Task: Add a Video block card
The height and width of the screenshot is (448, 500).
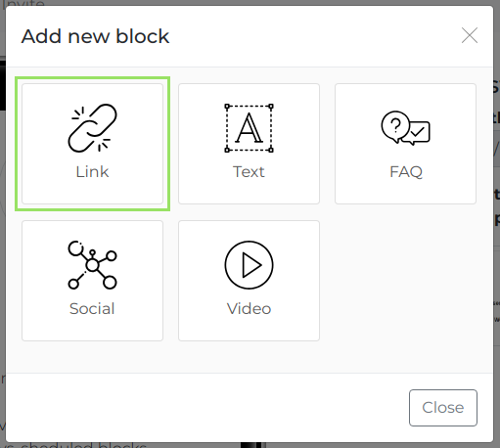Action: pos(249,281)
